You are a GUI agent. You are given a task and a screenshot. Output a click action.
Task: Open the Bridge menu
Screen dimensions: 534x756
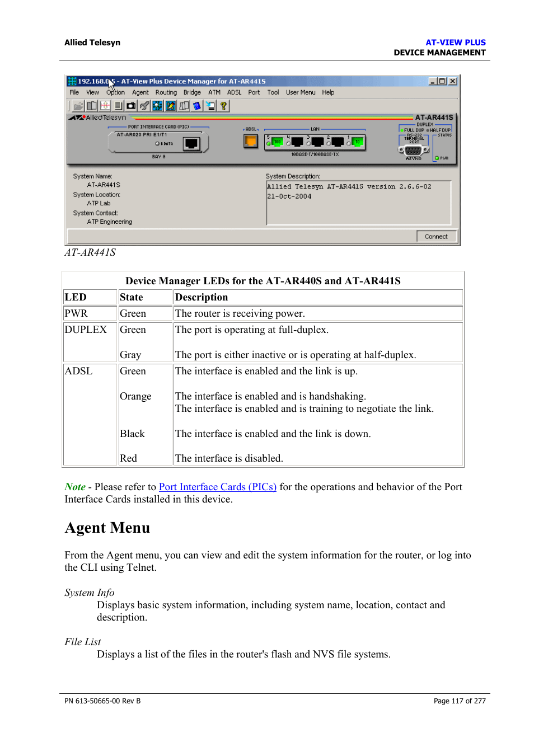(x=192, y=92)
